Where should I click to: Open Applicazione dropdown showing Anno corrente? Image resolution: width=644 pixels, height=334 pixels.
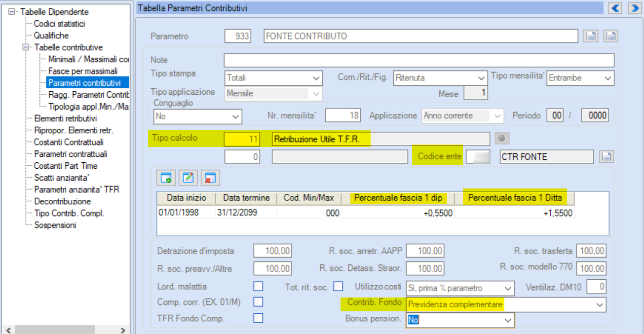(462, 115)
